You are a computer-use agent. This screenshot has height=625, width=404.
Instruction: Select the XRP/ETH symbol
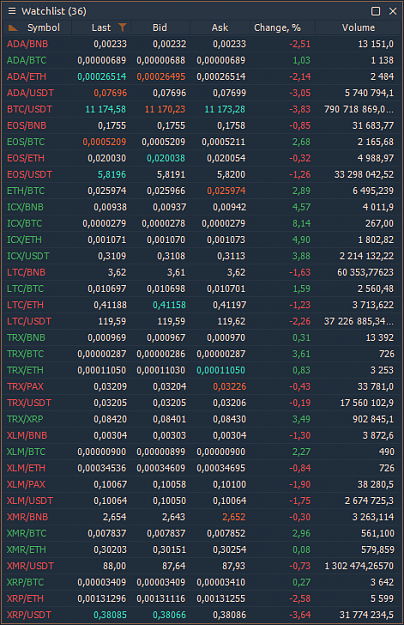tap(25, 599)
